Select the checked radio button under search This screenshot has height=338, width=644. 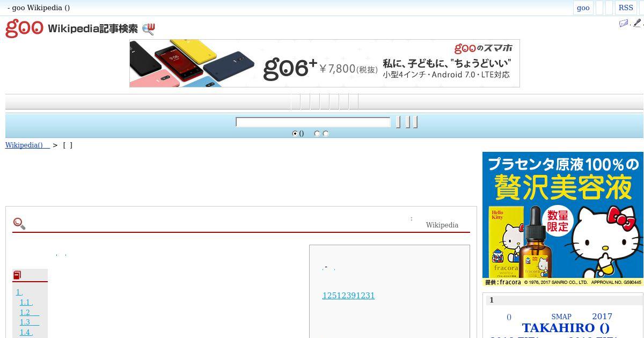(x=295, y=134)
